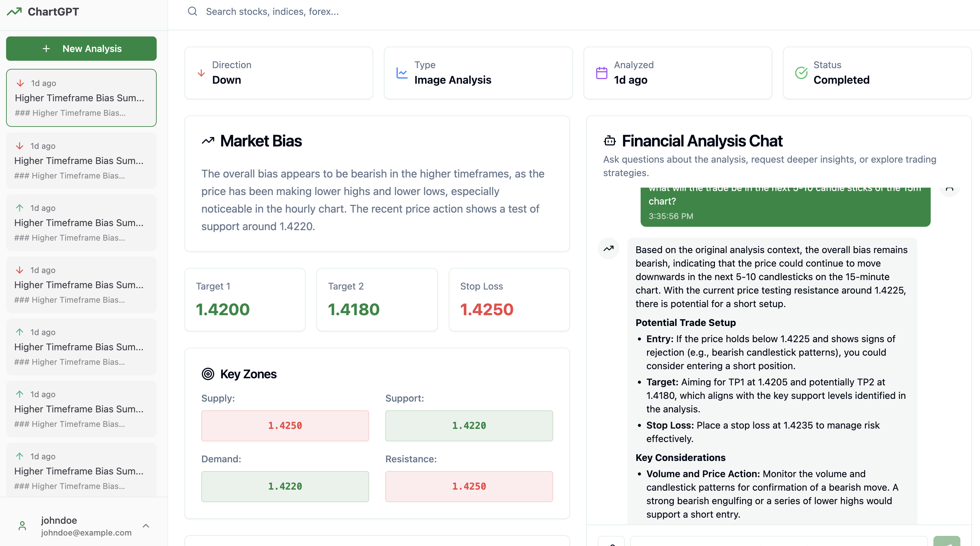Click the bot avatar next to the chat reply
This screenshot has height=546, width=980.
608,248
